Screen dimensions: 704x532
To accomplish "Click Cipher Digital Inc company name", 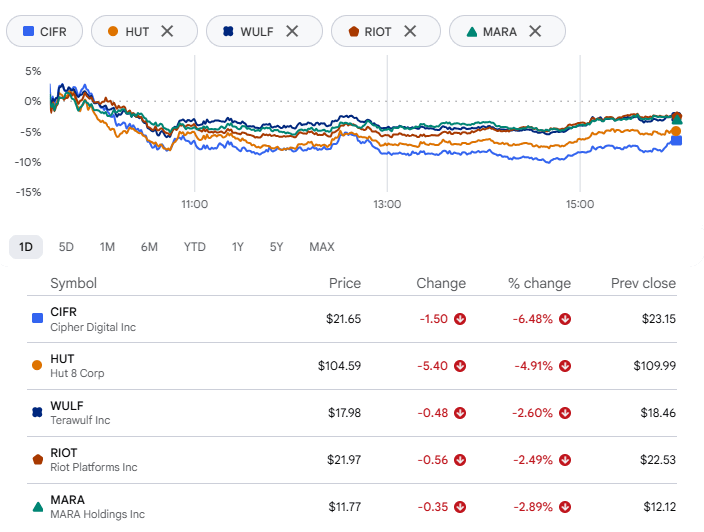I will [x=93, y=327].
